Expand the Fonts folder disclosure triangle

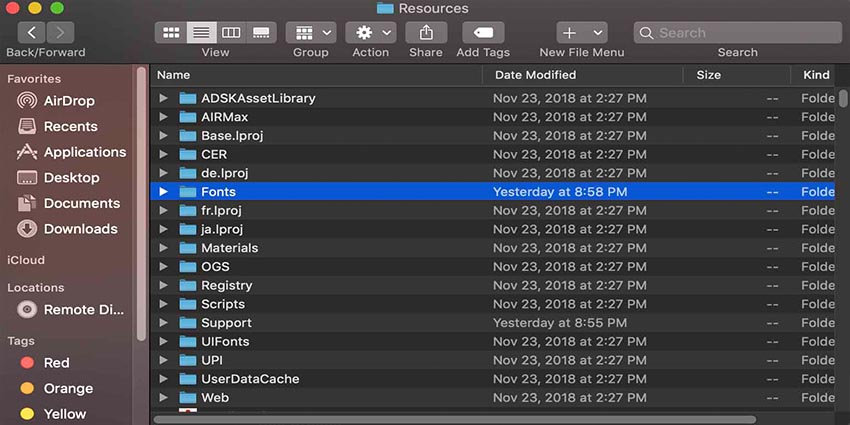point(164,192)
